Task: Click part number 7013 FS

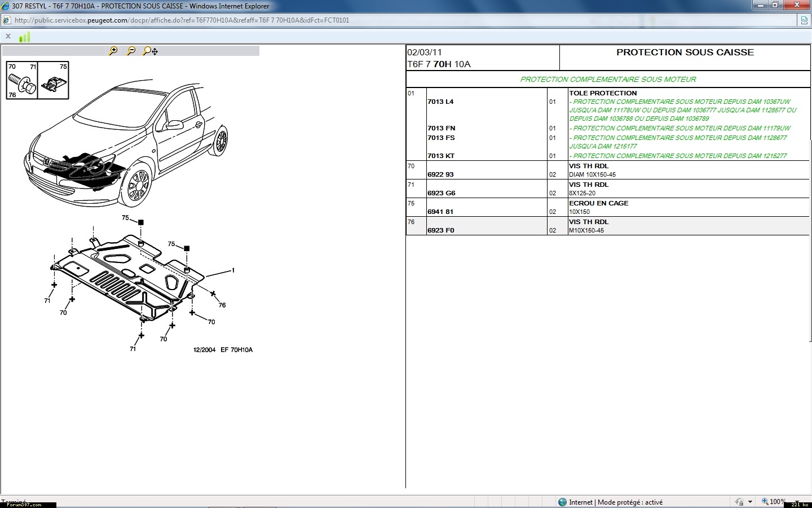Action: (441, 138)
